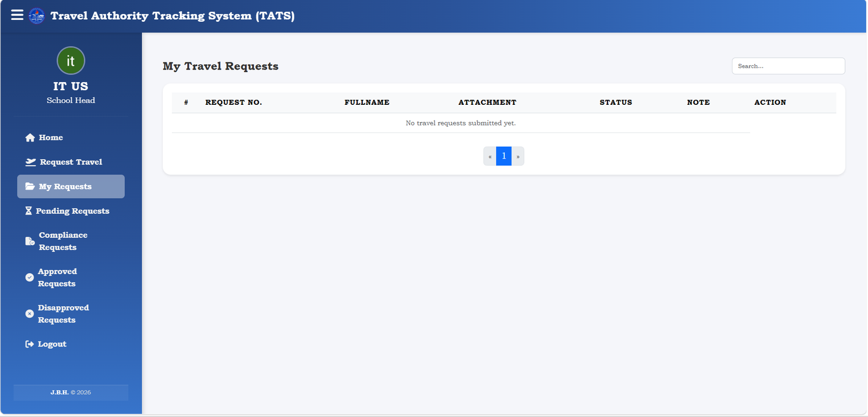Click the ATTACHMENT column header
This screenshot has width=868, height=417.
coord(487,103)
